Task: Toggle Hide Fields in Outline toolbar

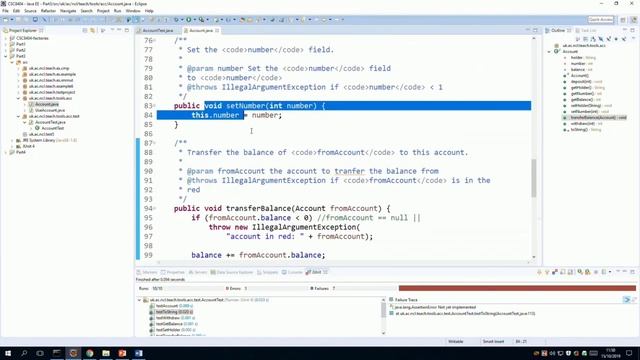Action: [x=601, y=39]
